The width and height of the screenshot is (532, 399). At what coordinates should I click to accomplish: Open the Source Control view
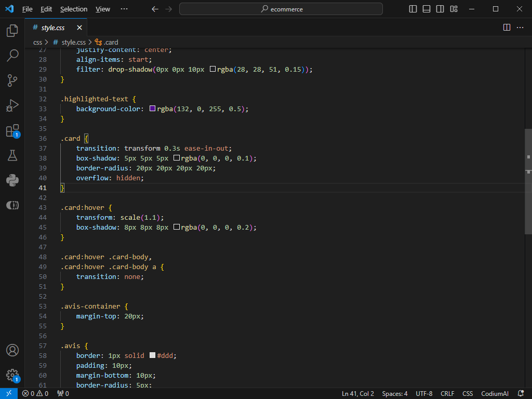tap(12, 81)
